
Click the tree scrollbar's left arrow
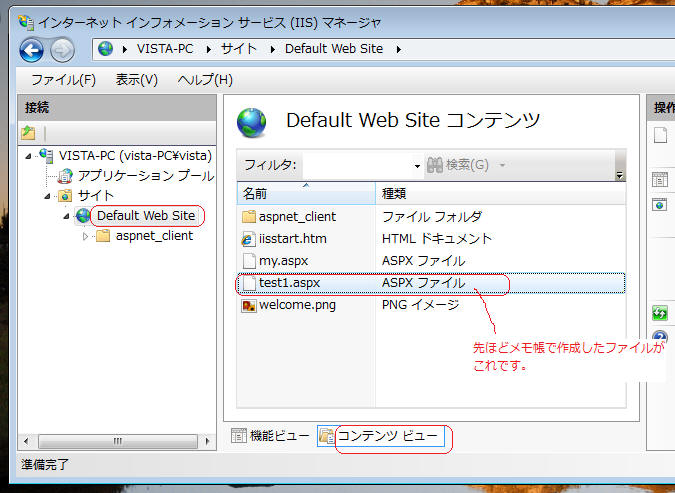(26, 441)
